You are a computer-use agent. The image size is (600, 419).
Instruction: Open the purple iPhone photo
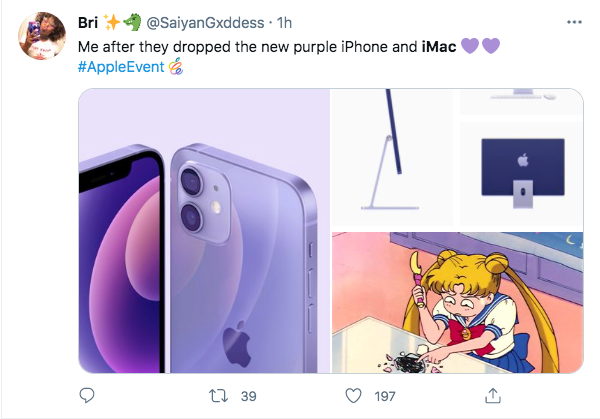tap(203, 230)
